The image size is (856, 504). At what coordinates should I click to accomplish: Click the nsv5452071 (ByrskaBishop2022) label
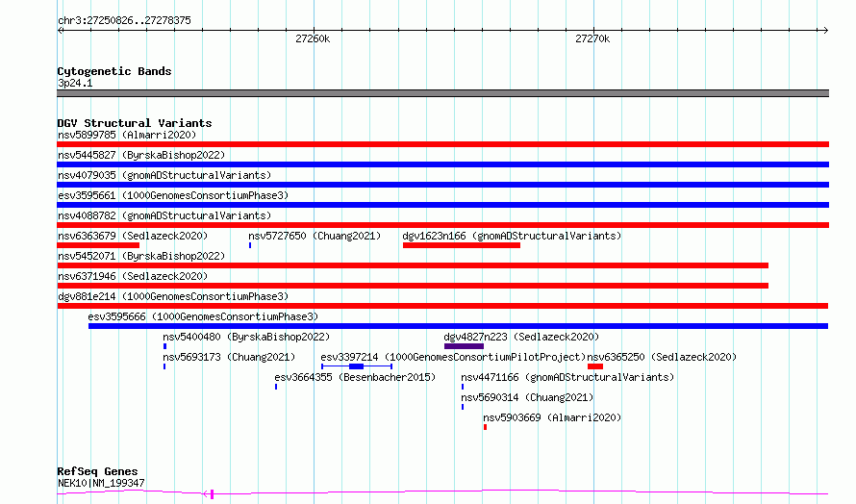pyautogui.click(x=141, y=256)
